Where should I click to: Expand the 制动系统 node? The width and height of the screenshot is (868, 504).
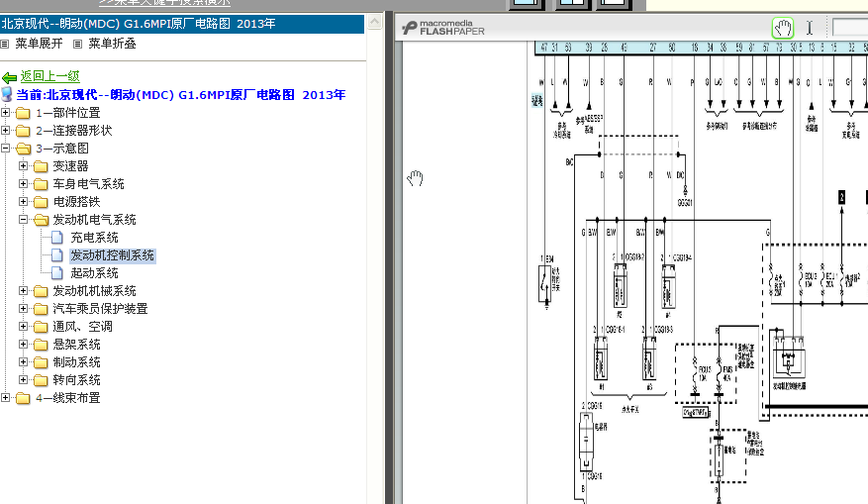23,361
